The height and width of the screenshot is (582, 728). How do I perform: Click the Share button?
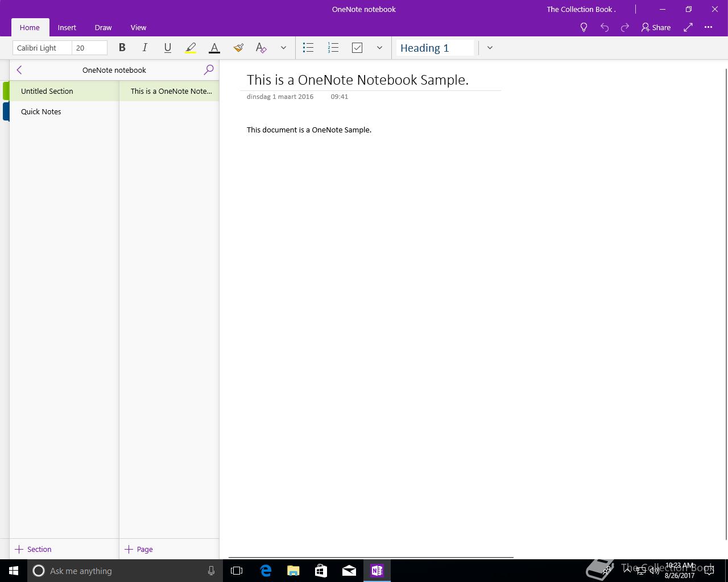[656, 27]
